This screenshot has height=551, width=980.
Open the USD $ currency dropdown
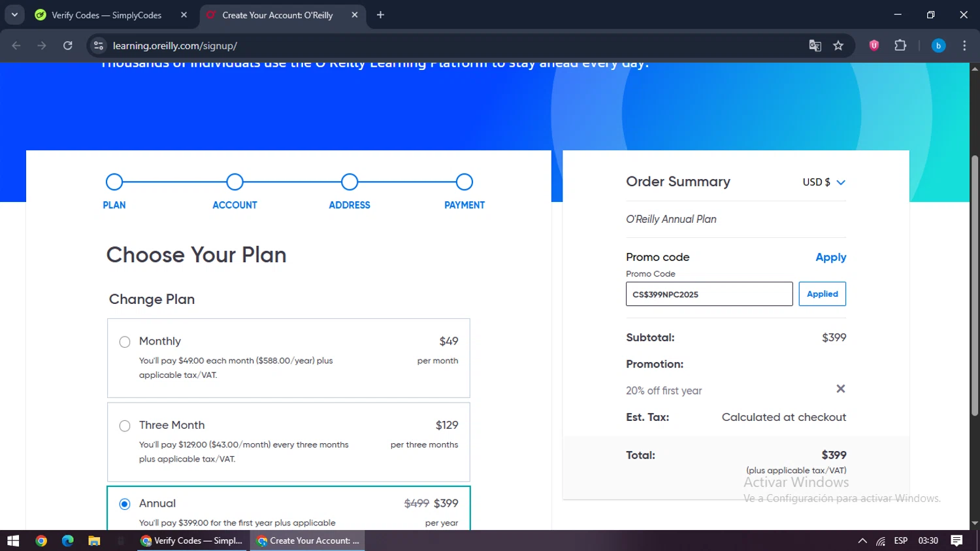click(x=824, y=182)
